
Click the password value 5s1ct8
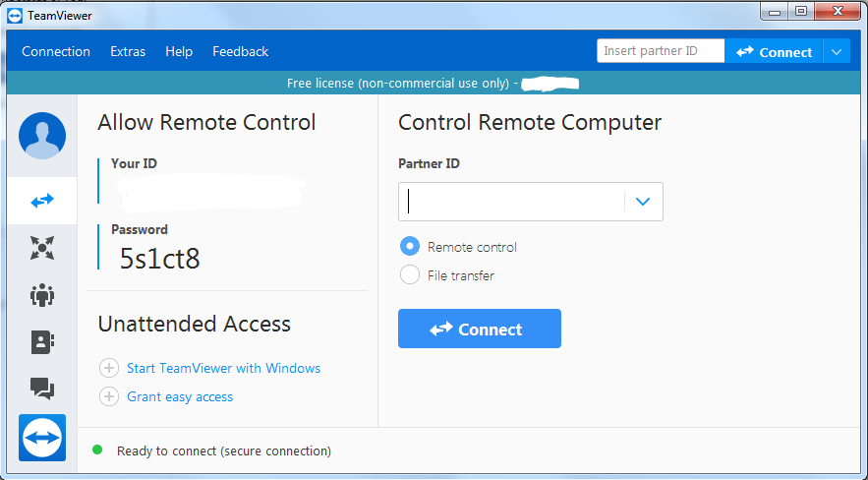click(x=159, y=258)
